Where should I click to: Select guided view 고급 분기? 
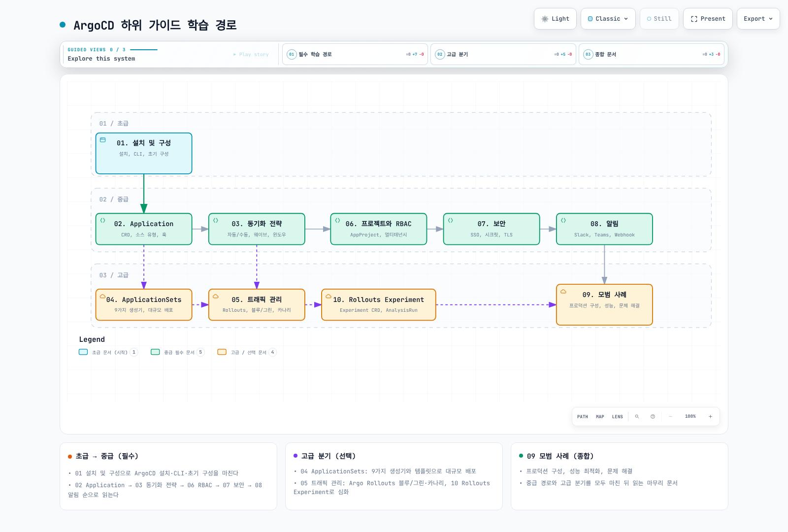[x=503, y=54]
